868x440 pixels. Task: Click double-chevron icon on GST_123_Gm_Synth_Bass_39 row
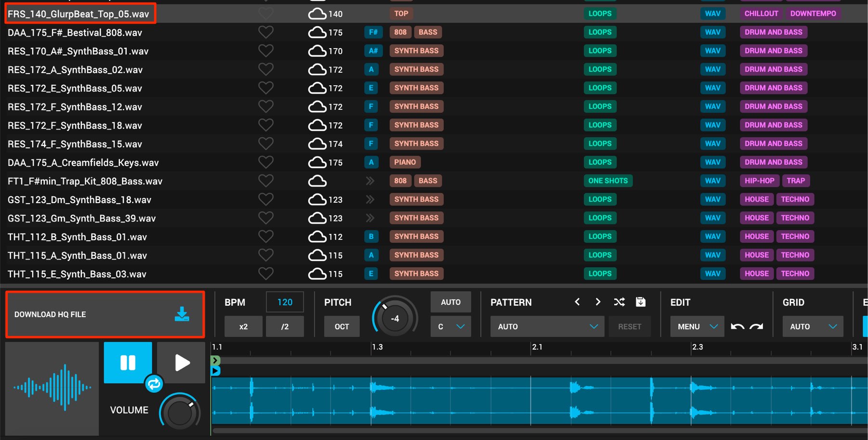pos(370,218)
